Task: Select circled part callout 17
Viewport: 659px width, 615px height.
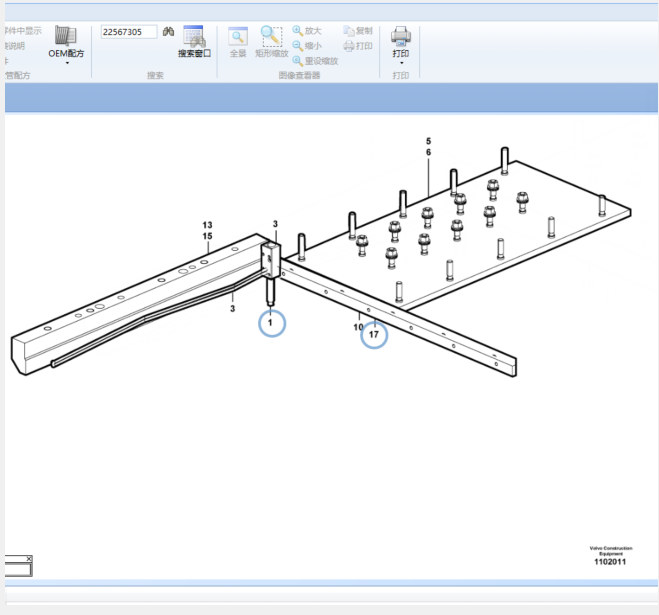Action: coord(374,335)
